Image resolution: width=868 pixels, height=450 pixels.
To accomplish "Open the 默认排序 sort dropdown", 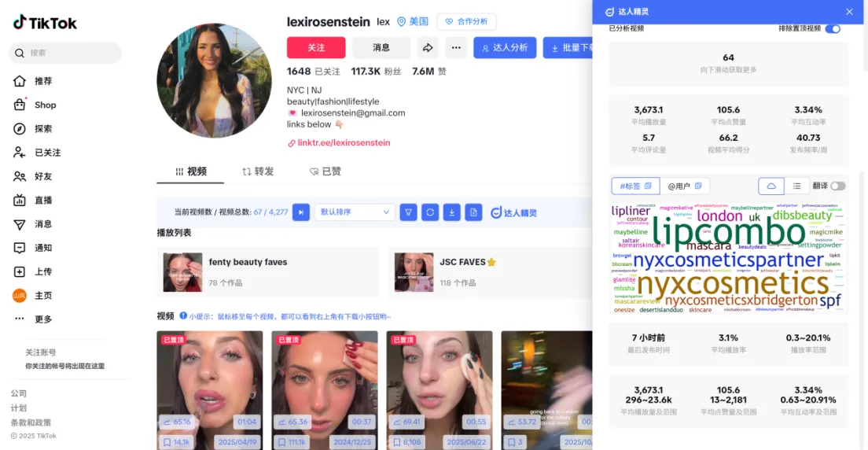I will 355,212.
